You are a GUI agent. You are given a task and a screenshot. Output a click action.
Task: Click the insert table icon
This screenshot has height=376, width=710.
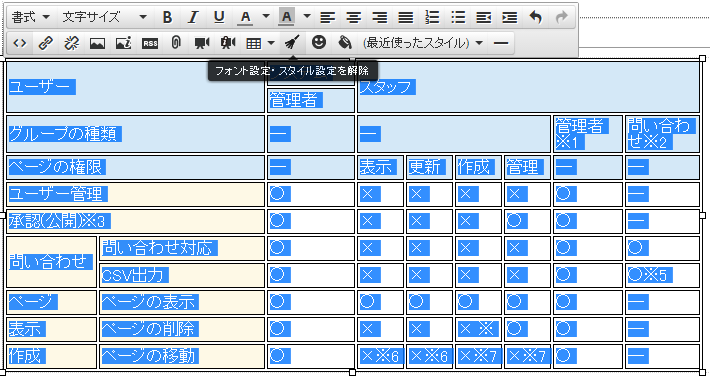(254, 43)
